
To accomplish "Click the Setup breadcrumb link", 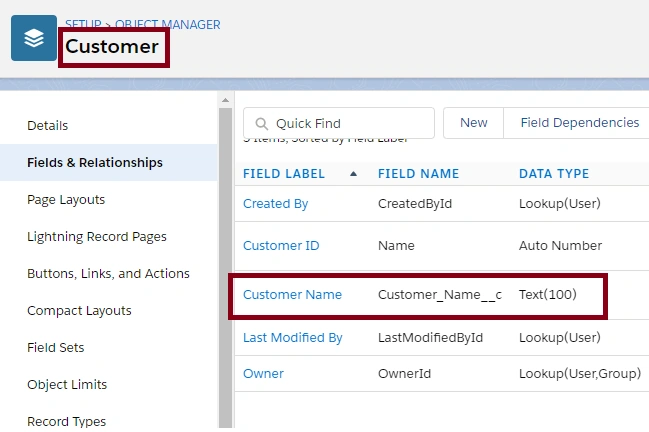I will (83, 24).
